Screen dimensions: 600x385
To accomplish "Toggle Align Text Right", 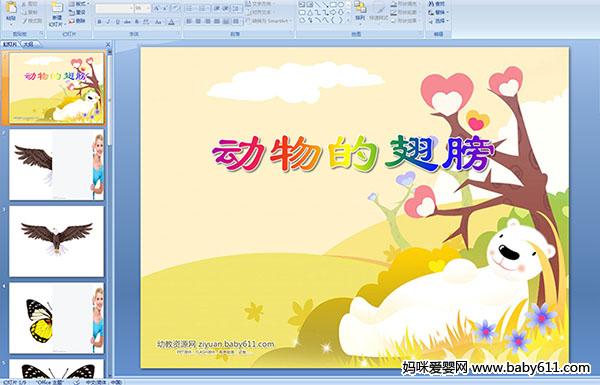I will (x=207, y=21).
